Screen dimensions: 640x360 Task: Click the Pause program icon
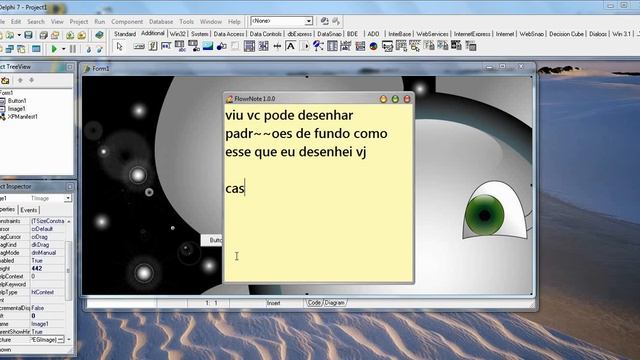73,49
